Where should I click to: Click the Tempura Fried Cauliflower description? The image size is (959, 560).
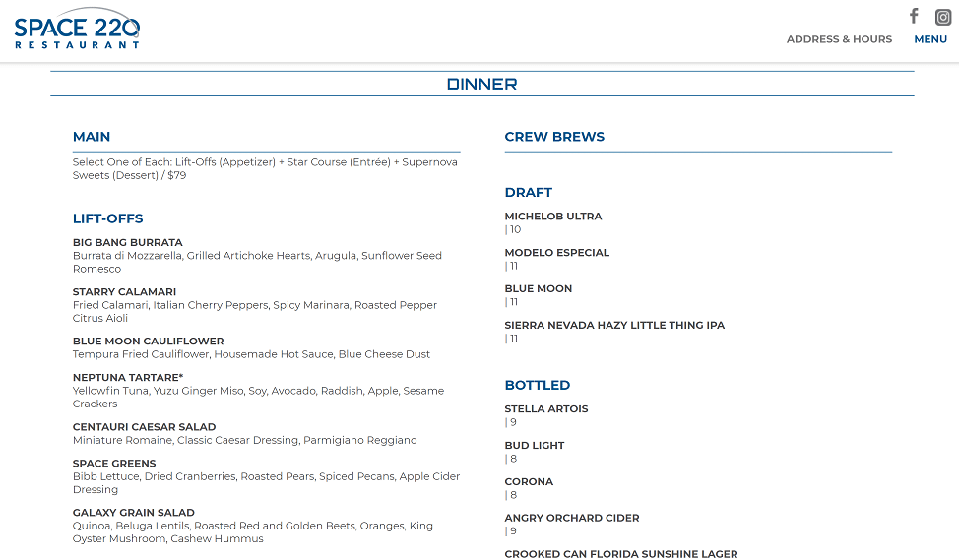point(251,354)
